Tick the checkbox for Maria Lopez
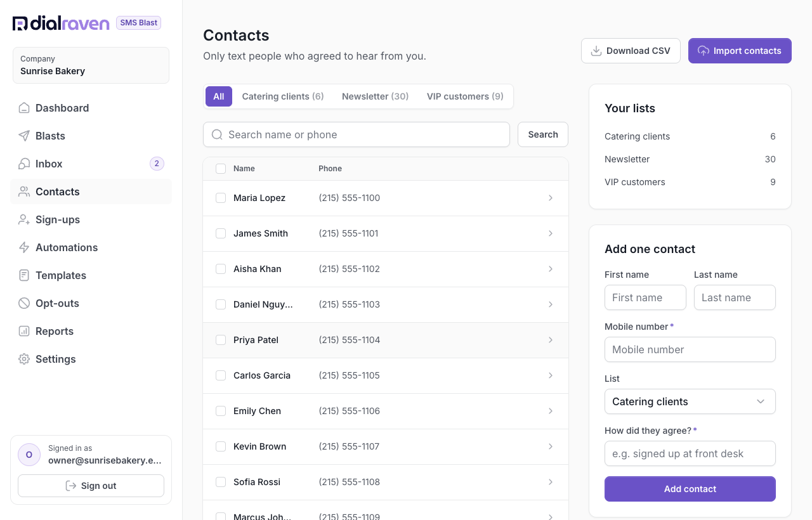 pyautogui.click(x=221, y=198)
